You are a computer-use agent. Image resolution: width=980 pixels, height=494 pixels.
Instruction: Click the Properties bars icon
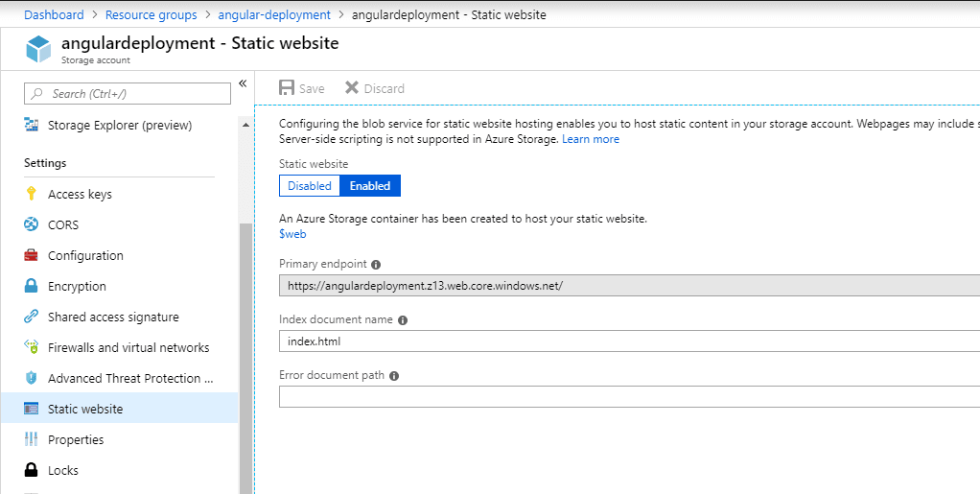(x=32, y=439)
